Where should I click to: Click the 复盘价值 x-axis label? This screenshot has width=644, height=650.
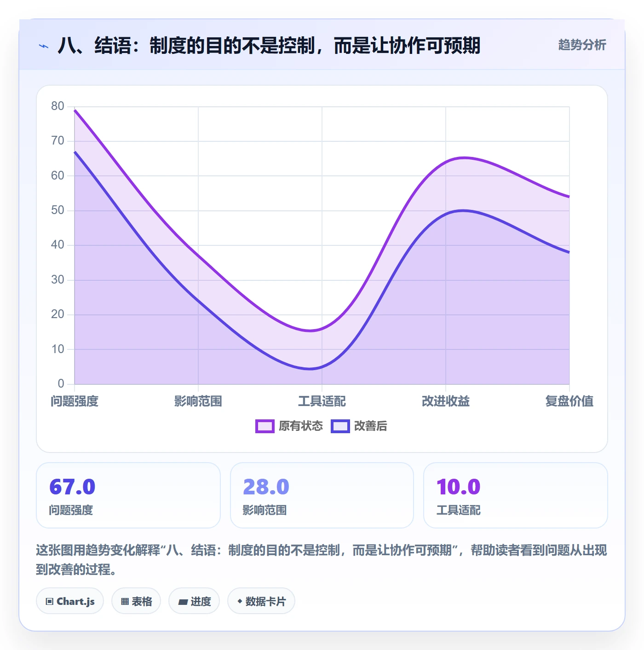(x=569, y=401)
